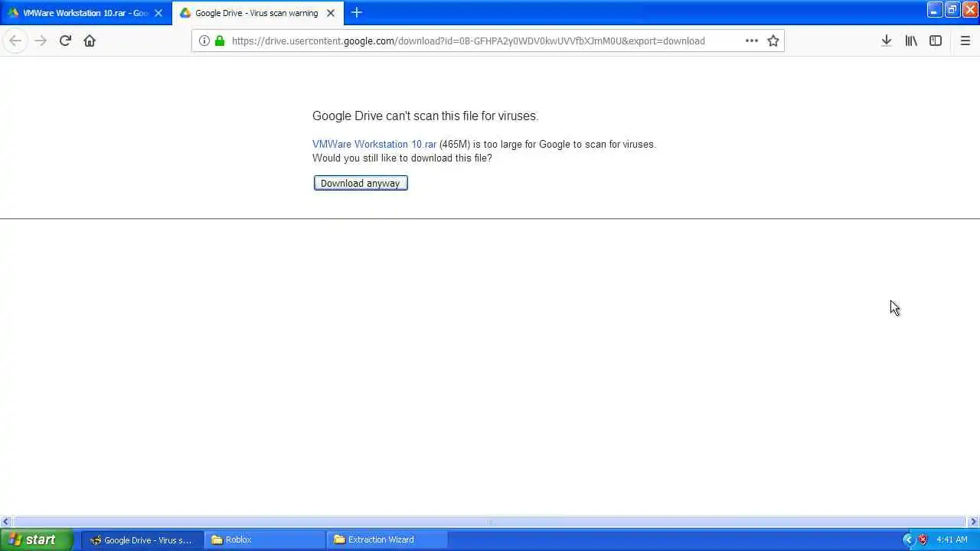The width and height of the screenshot is (980, 551).
Task: Open the Roblox folder from the taskbar
Action: [264, 540]
